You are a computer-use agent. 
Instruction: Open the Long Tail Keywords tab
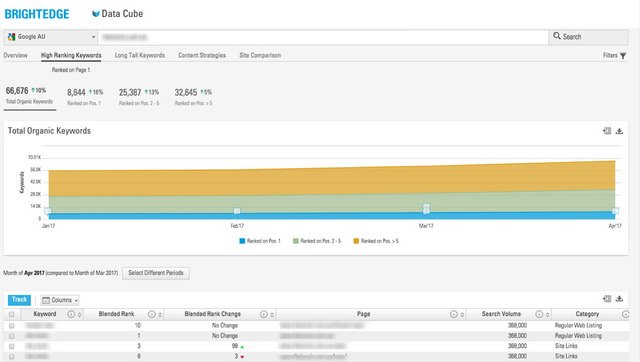pos(140,56)
